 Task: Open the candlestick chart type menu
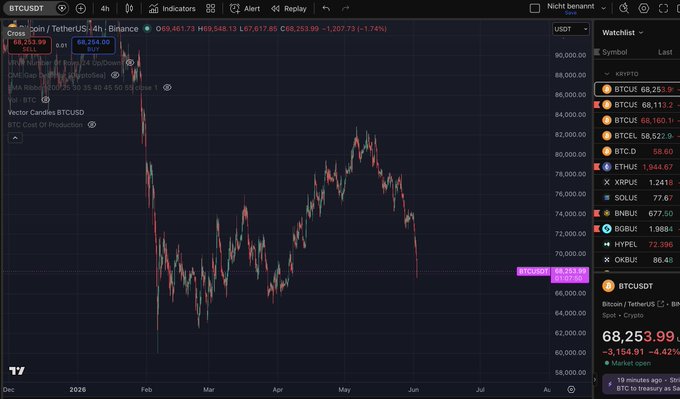[x=129, y=8]
